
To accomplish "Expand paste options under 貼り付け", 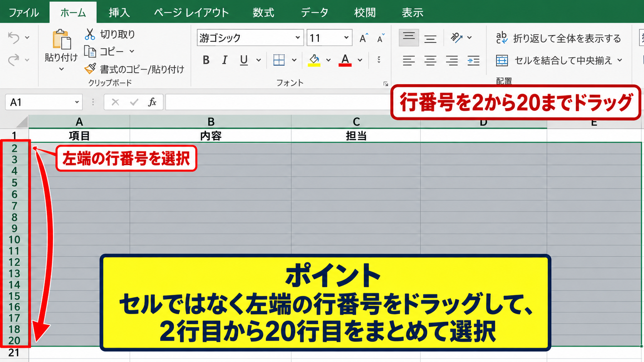I will coord(62,69).
